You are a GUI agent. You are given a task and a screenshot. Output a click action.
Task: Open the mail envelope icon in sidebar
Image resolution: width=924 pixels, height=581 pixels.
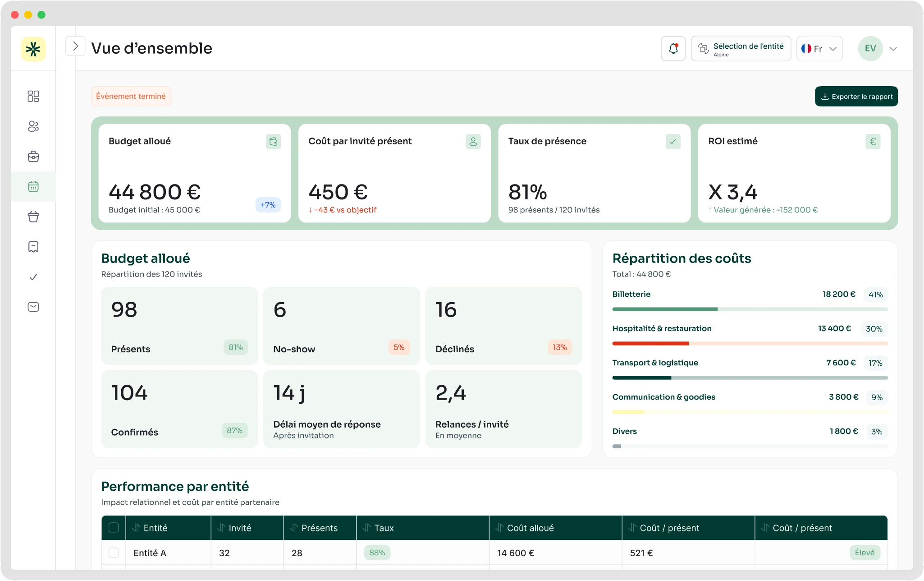click(x=33, y=307)
